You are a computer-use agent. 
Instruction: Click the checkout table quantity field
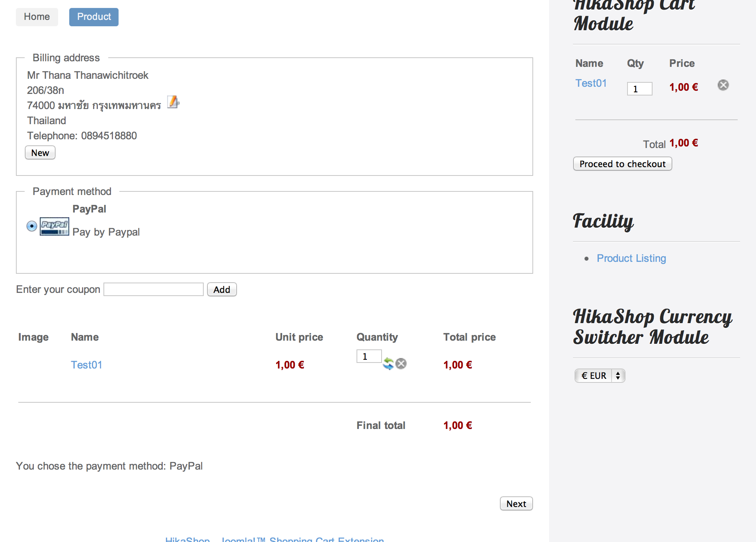point(369,356)
